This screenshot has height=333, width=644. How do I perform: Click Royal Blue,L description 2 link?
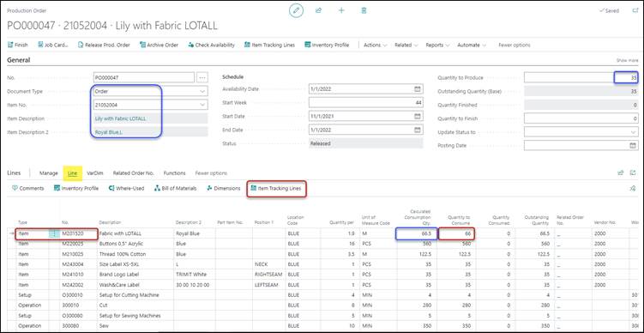coord(109,132)
